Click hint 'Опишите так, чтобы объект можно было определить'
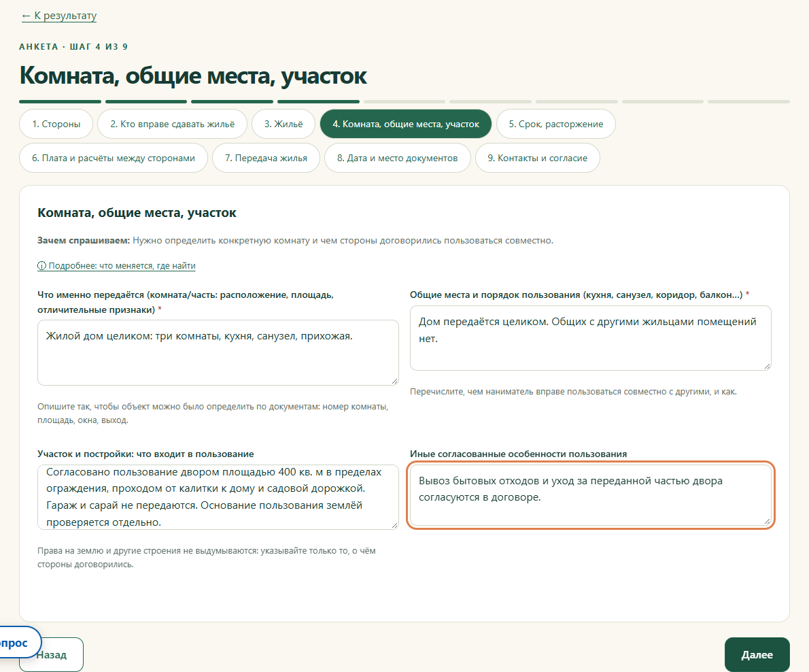The image size is (809, 672). pos(213,414)
